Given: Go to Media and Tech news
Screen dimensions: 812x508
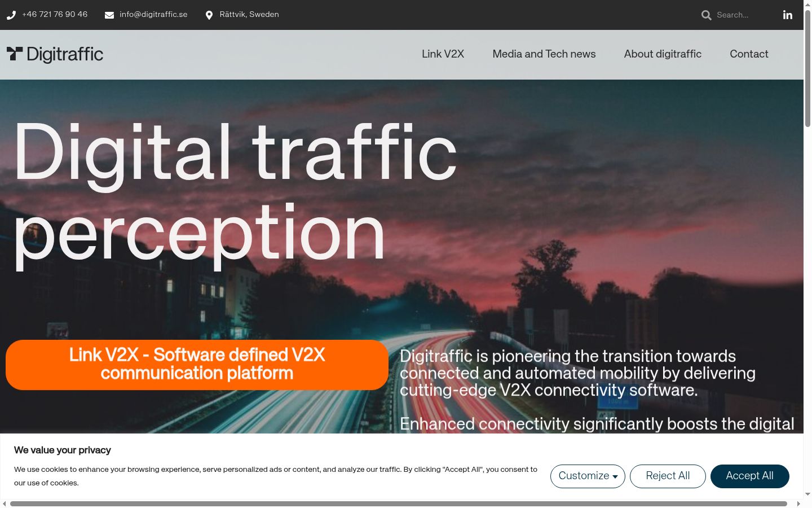Looking at the screenshot, I should coord(544,54).
